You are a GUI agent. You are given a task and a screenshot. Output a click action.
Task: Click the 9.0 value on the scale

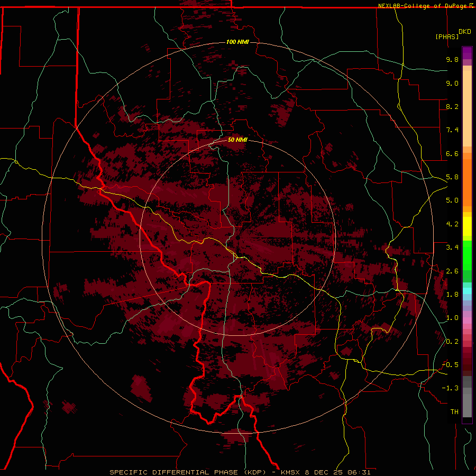pyautogui.click(x=452, y=83)
